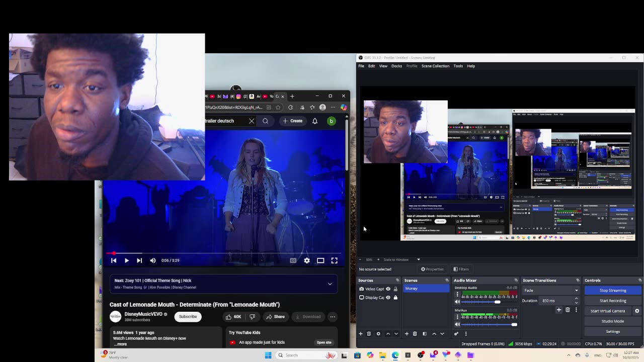Viewport: 644px width, 362px height.
Task: Open YouTube Create menu
Action: point(293,121)
